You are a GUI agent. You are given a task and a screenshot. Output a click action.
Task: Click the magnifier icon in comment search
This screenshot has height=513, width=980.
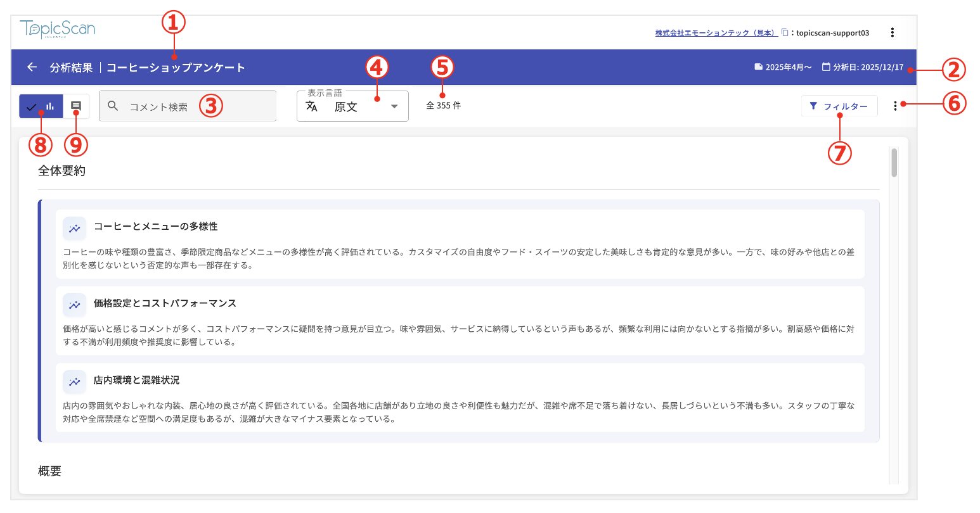(x=113, y=106)
